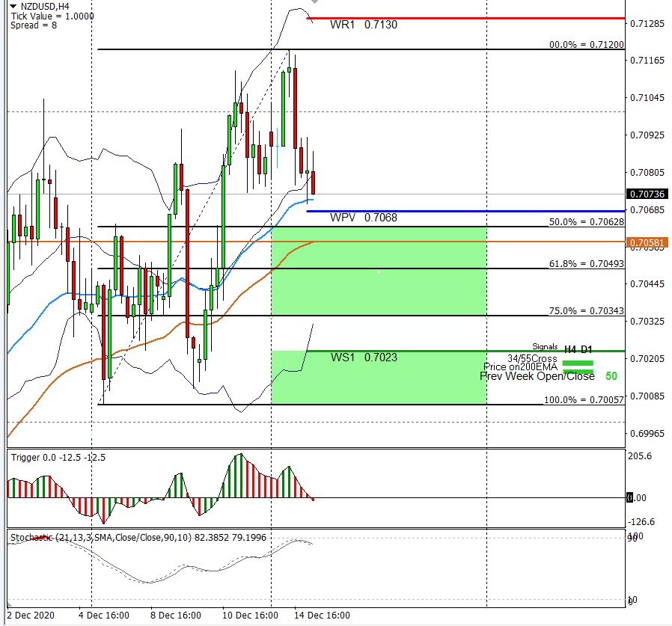
Task: Click the orange 0.70581 price tag
Action: click(x=648, y=242)
